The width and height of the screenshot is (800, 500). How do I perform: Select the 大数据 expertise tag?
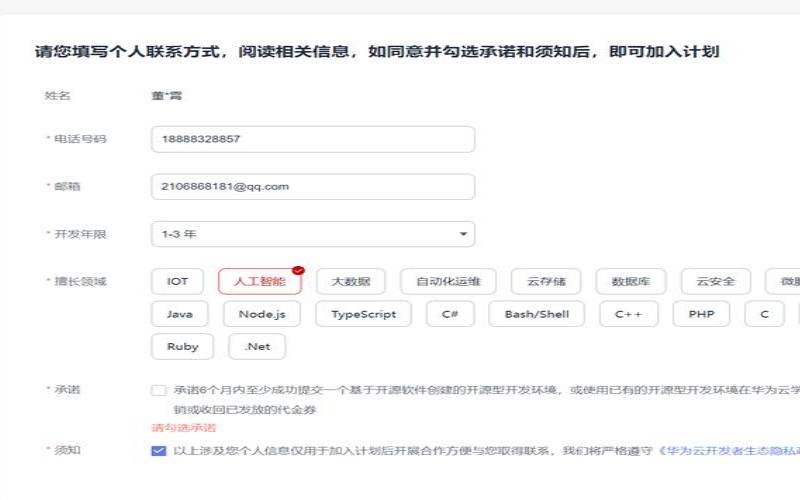coord(351,282)
